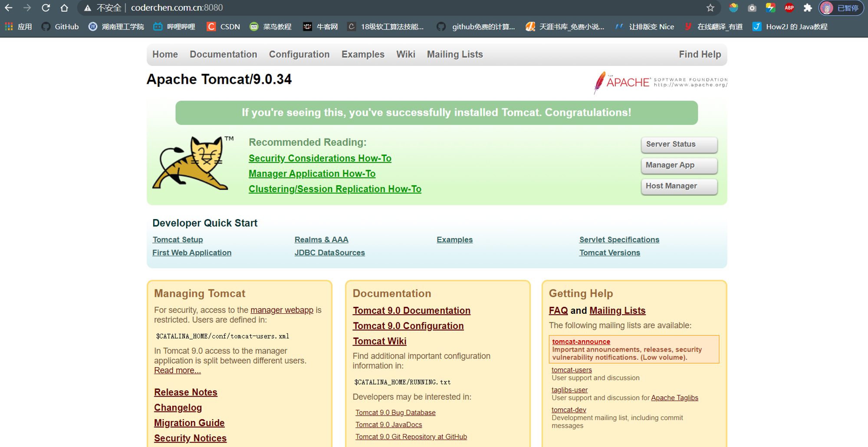Click the Host Manager button

point(679,186)
